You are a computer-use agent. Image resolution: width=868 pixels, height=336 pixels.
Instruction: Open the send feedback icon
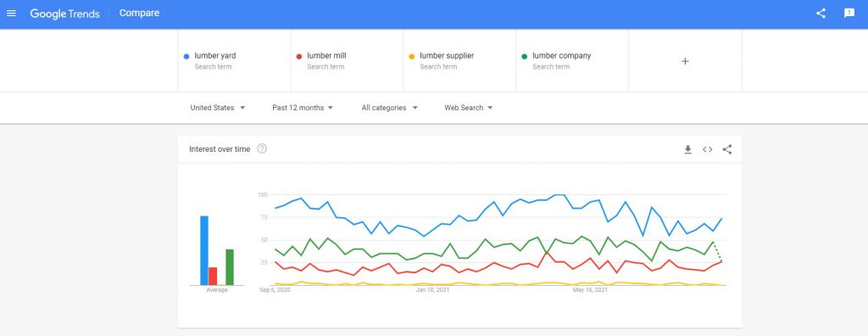click(x=849, y=14)
